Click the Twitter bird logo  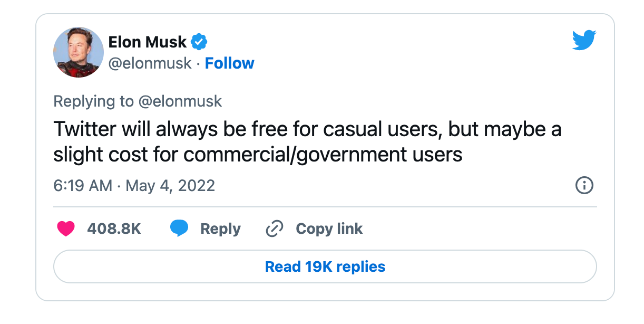(x=584, y=41)
